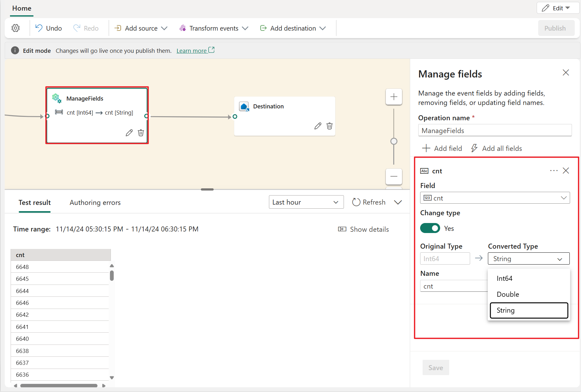Click the table horizontal scrollbar thumb
This screenshot has width=581, height=392.
coord(59,385)
